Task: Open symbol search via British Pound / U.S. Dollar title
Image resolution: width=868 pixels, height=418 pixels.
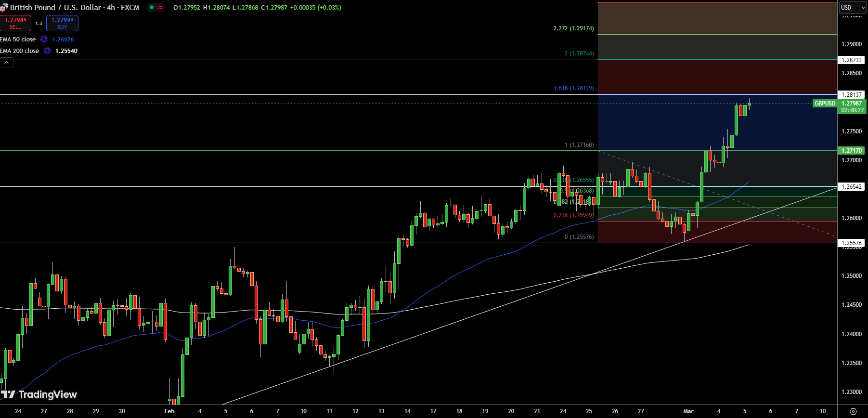Action: pos(75,8)
